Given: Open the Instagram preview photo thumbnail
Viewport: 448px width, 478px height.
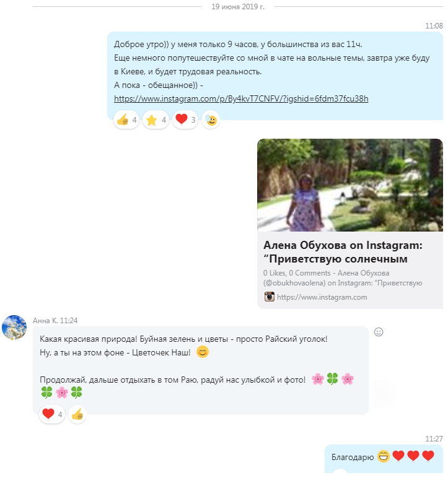Looking at the screenshot, I should [x=350, y=185].
